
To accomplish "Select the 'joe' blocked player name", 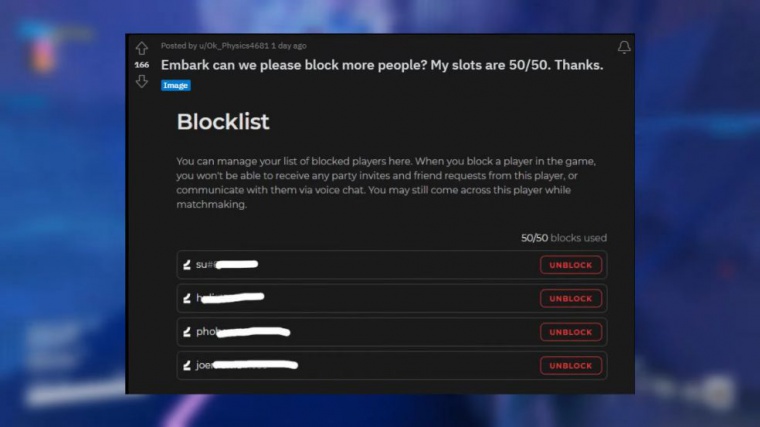I will (205, 365).
